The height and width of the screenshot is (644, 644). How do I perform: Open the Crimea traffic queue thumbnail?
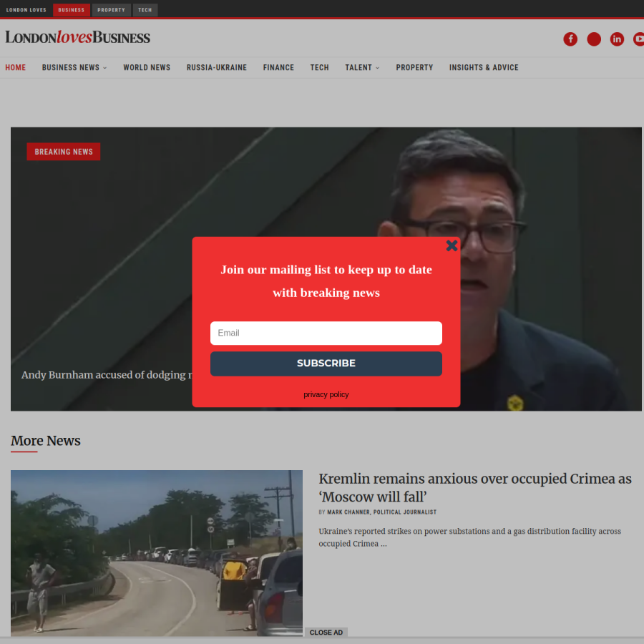point(157,553)
